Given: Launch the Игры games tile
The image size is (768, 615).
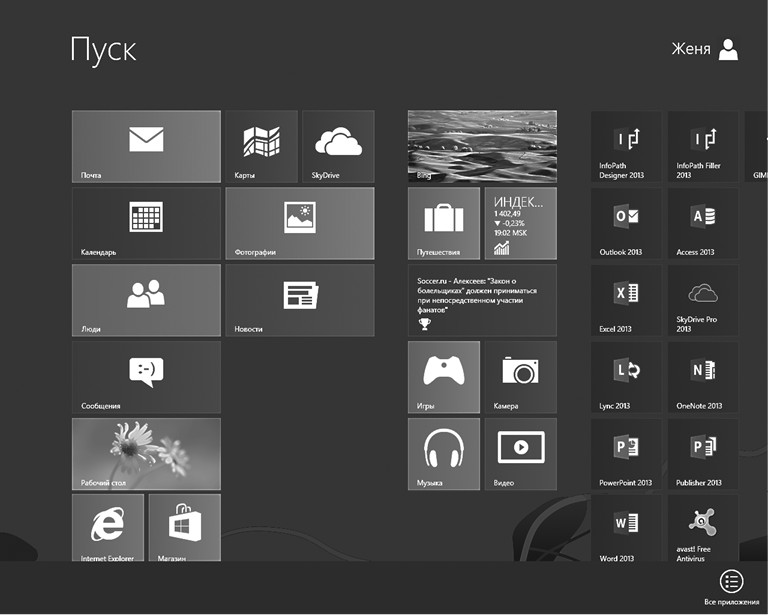Looking at the screenshot, I should 444,377.
